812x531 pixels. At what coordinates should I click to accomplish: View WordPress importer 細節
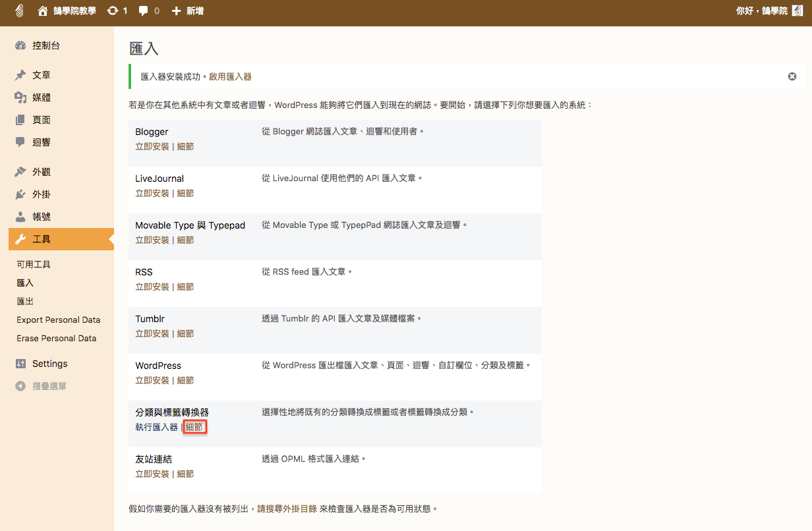(x=186, y=380)
